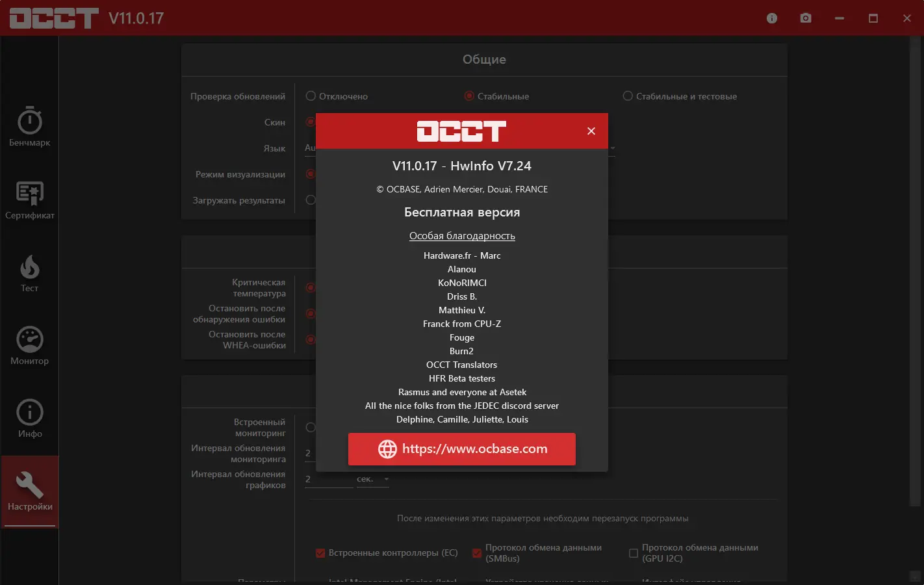Click the © OCBASE, Adrien Mercier copyright line

[x=462, y=189]
